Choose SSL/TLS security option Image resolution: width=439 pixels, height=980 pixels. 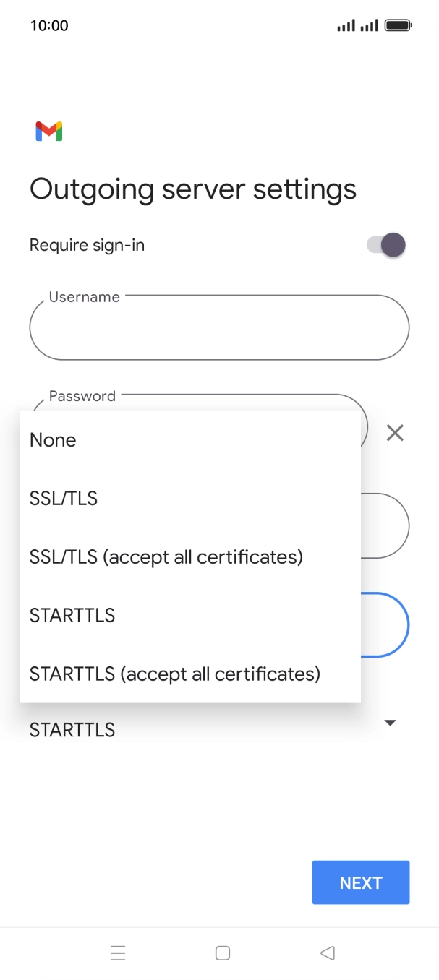64,499
